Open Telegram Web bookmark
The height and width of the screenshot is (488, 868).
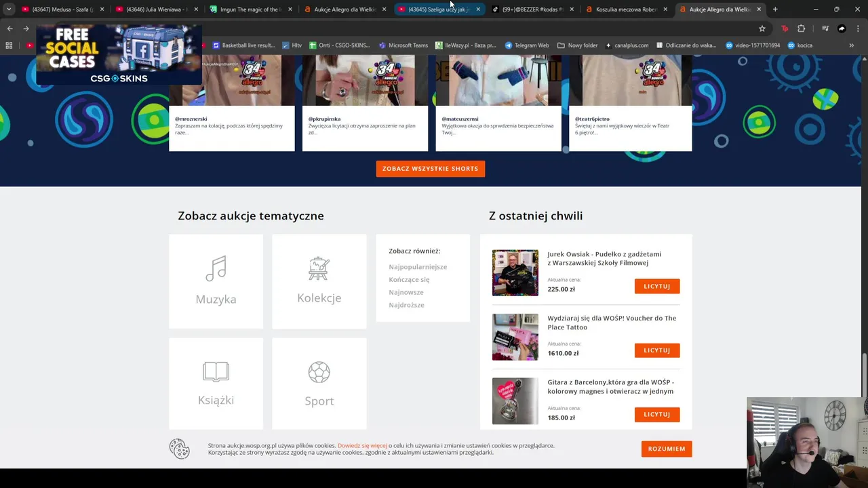pyautogui.click(x=527, y=45)
